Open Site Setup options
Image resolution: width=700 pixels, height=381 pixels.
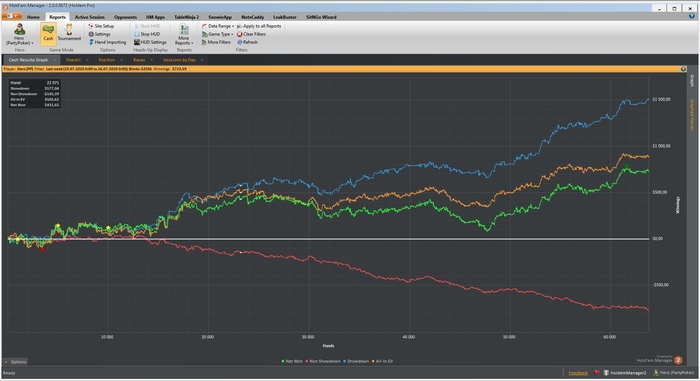click(101, 26)
